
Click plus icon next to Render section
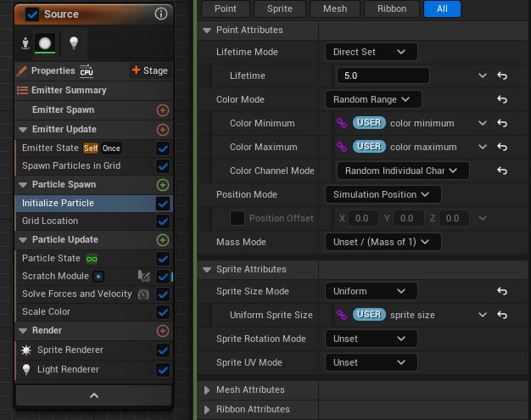(163, 331)
